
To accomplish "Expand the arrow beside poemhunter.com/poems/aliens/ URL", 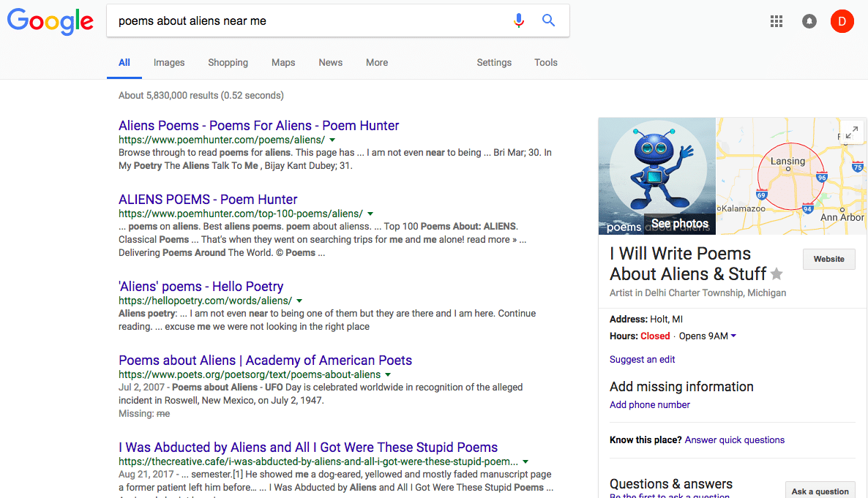I will pyautogui.click(x=332, y=140).
